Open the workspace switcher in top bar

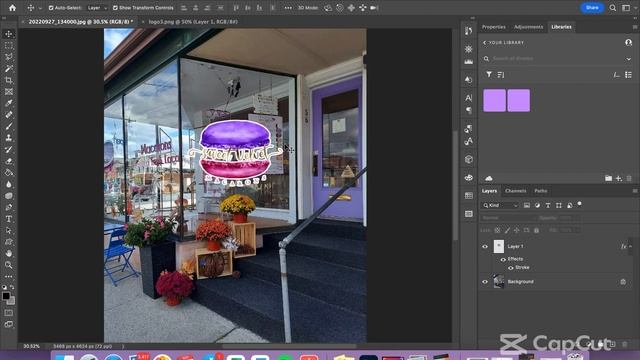tap(627, 8)
